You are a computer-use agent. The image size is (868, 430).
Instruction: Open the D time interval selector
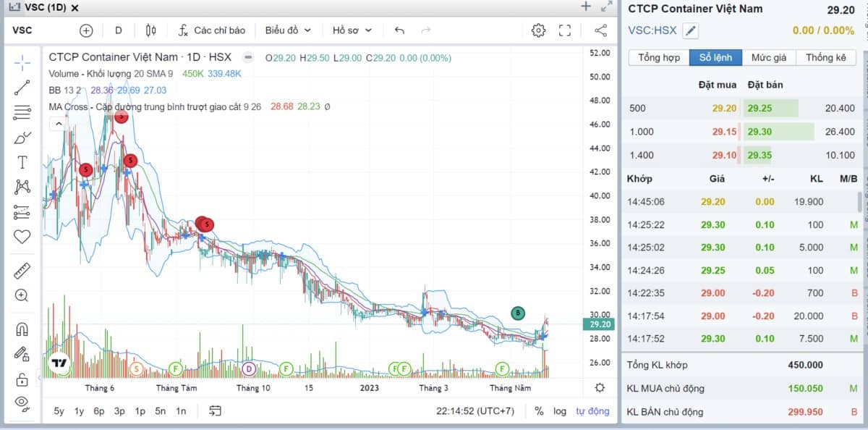tap(119, 30)
